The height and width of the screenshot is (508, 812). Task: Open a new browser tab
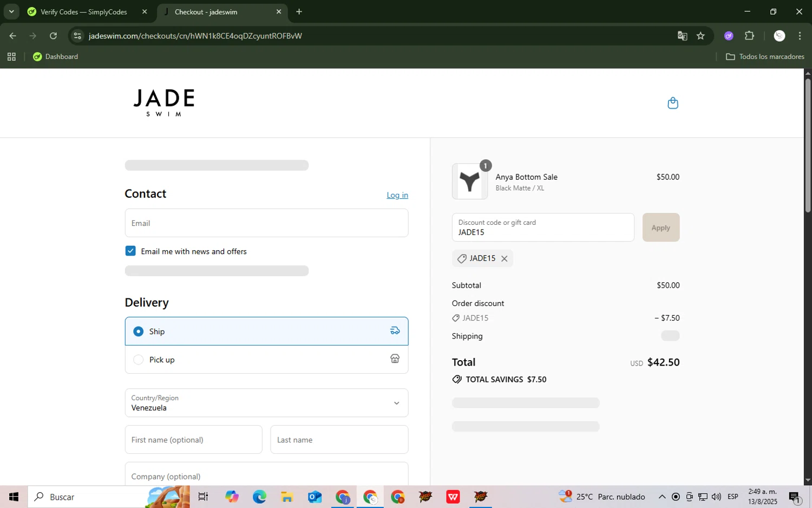point(299,12)
